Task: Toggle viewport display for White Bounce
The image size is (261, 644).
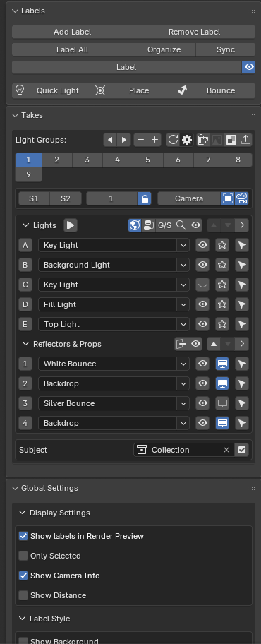Action: [222, 364]
